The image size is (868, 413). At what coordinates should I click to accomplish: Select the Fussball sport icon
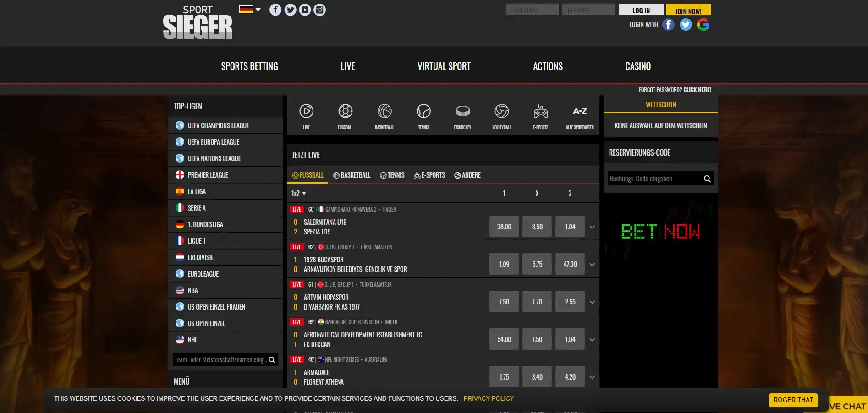345,112
